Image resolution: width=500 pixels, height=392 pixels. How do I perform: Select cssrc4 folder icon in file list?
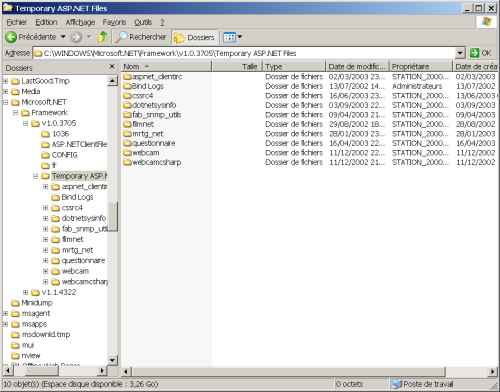(128, 96)
